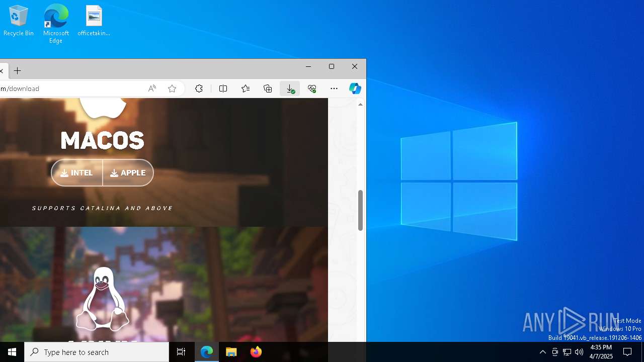Screen dimensions: 644x362
Task: Add this page to favorites star icon
Action: [x=172, y=88]
